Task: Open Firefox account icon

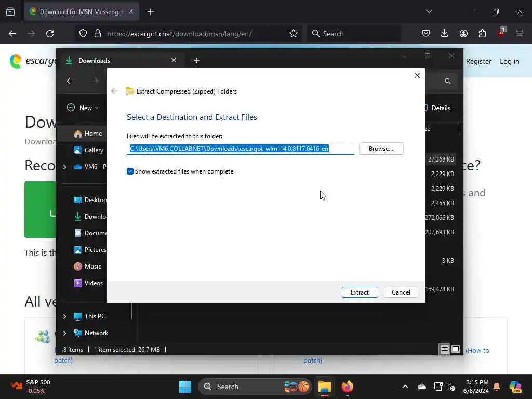Action: [463, 34]
